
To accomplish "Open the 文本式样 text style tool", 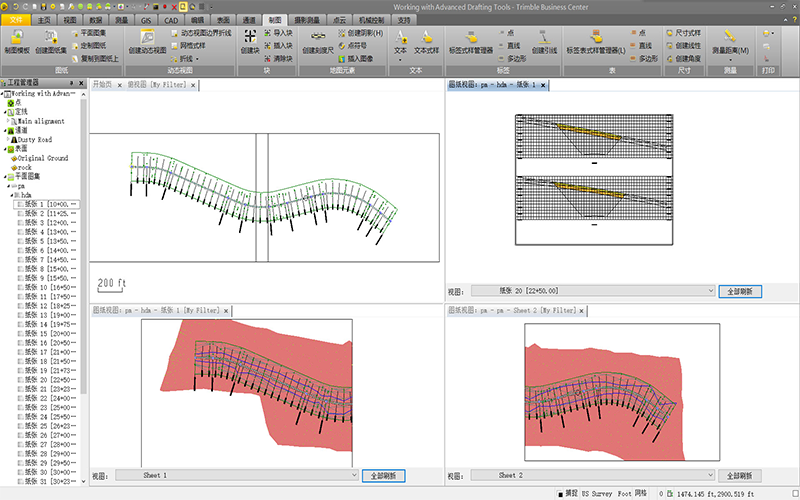I will 427,42.
